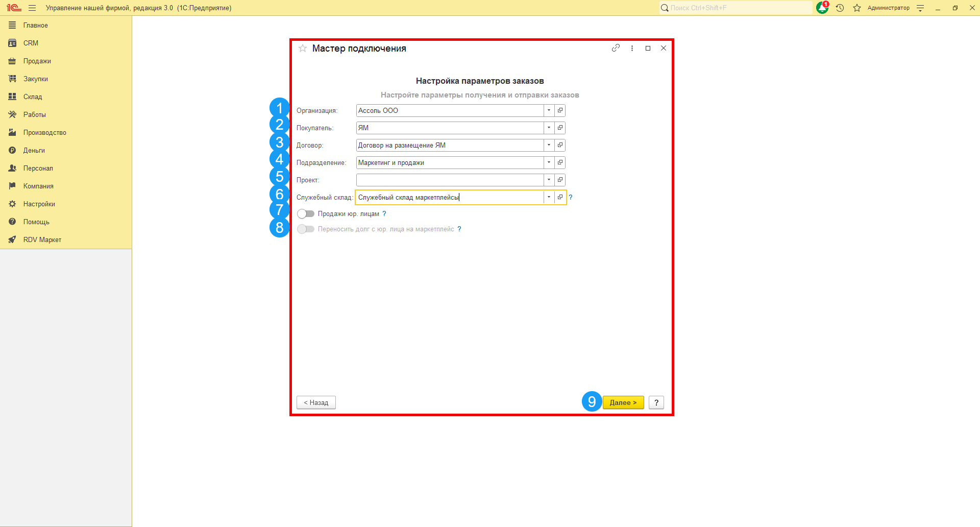Click the notifications bell icon
This screenshot has width=980, height=527.
[822, 8]
